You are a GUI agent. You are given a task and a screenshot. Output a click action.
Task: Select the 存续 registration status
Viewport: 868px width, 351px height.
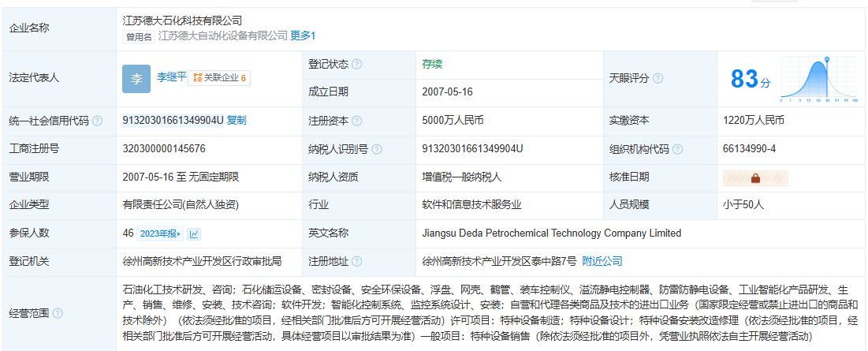[x=432, y=64]
